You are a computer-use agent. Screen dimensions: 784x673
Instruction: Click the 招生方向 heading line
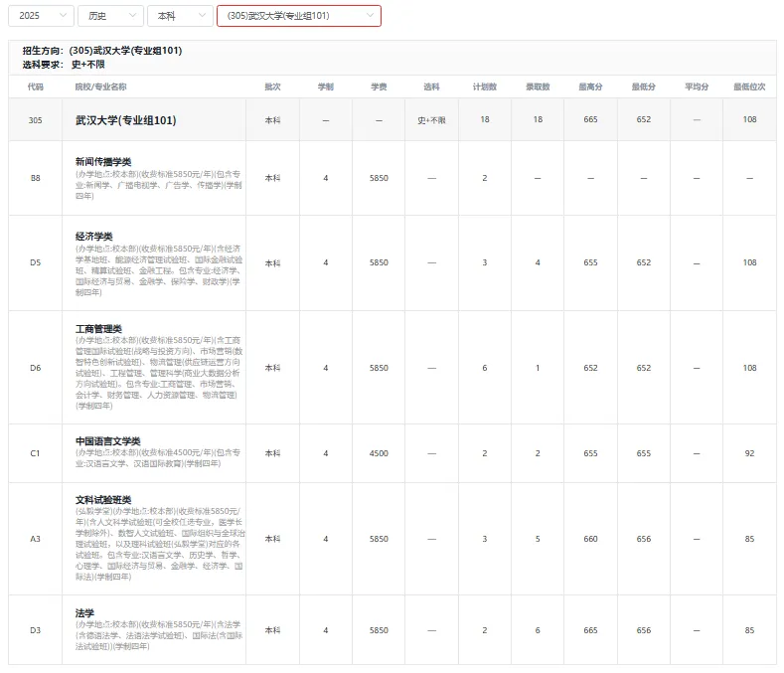tap(102, 51)
